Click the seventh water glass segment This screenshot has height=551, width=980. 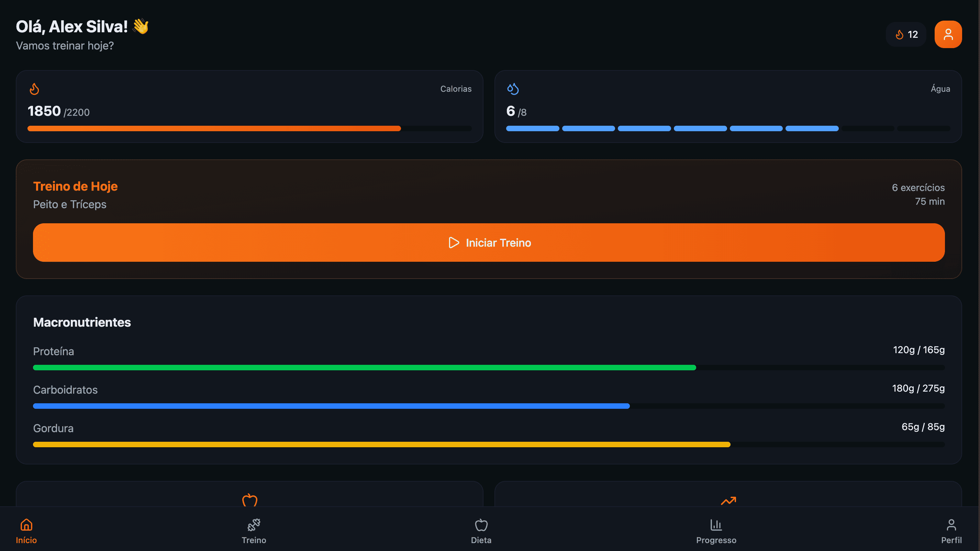[x=868, y=128]
